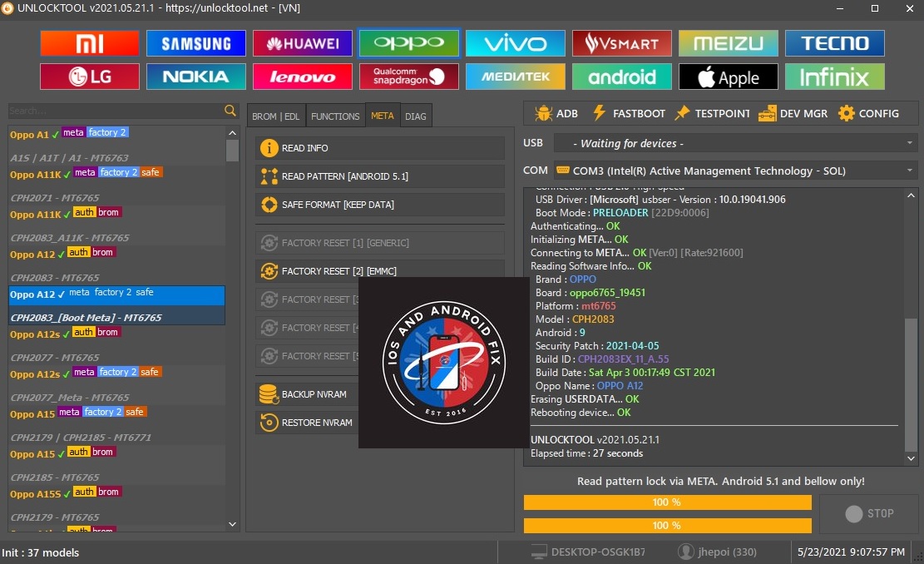
Task: Choose the Huawei brand tile
Action: pos(302,43)
